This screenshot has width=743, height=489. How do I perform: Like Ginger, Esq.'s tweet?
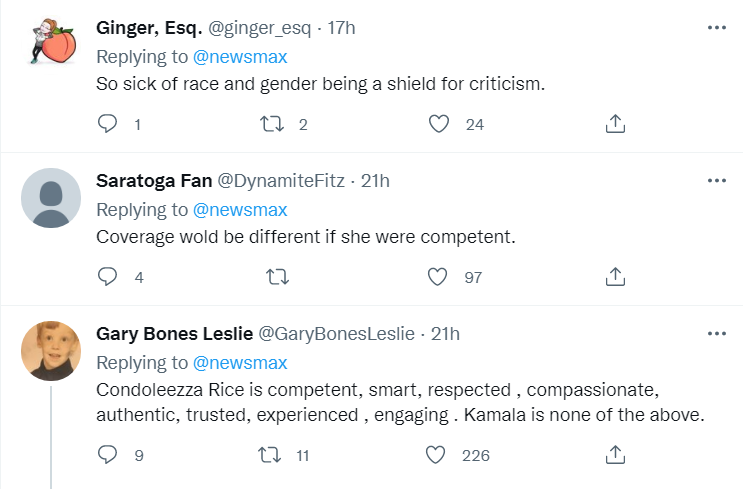tap(437, 124)
